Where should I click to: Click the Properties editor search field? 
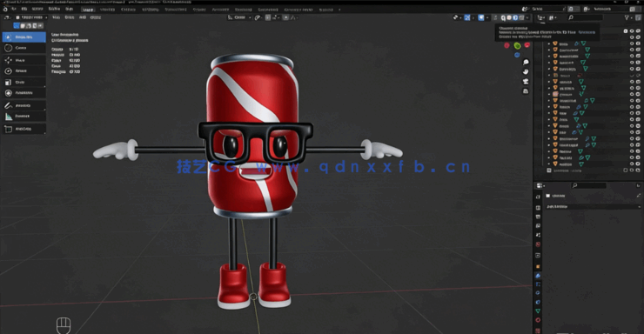point(589,186)
